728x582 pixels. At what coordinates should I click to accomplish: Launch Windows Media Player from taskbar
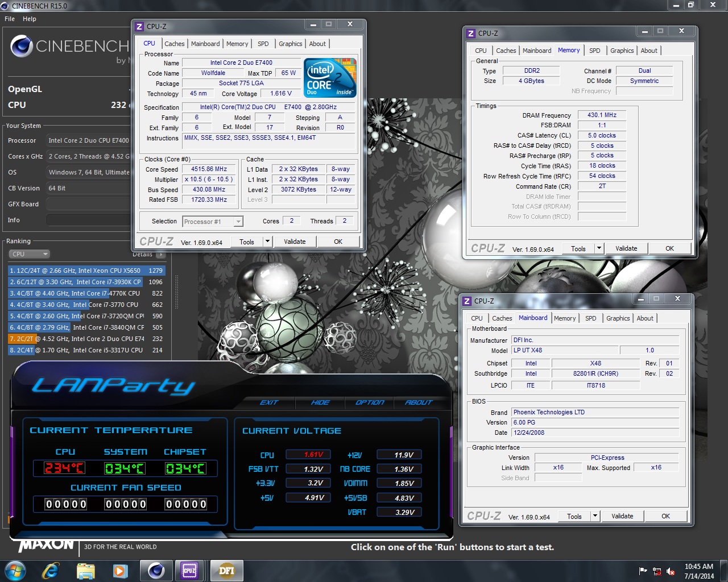(x=121, y=571)
